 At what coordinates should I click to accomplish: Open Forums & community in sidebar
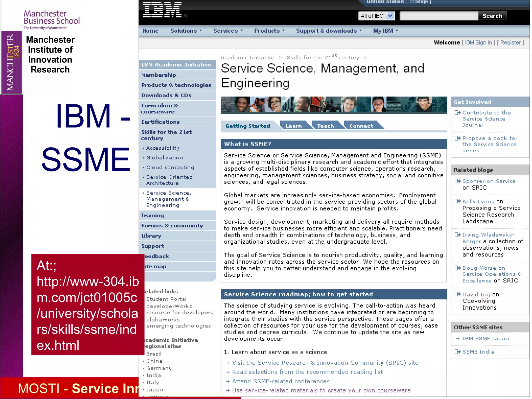177,226
